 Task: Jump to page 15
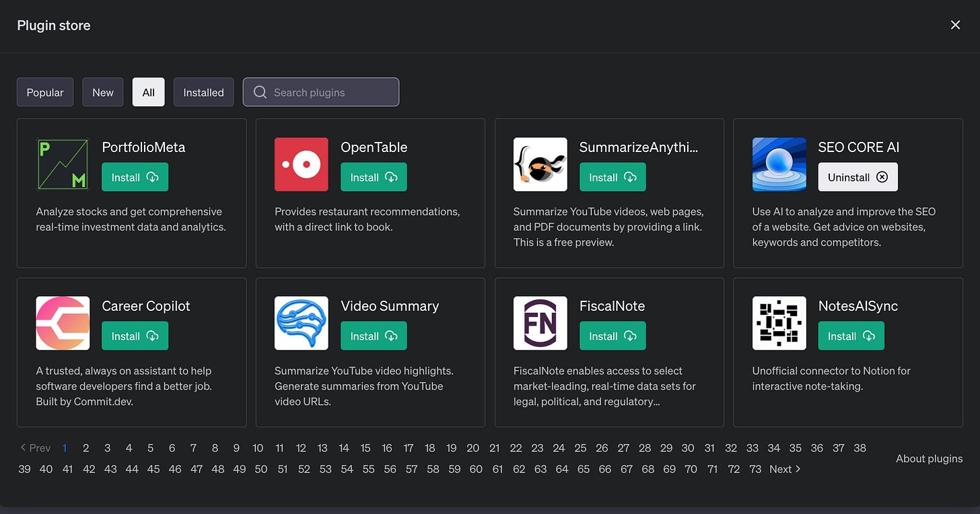click(x=365, y=448)
